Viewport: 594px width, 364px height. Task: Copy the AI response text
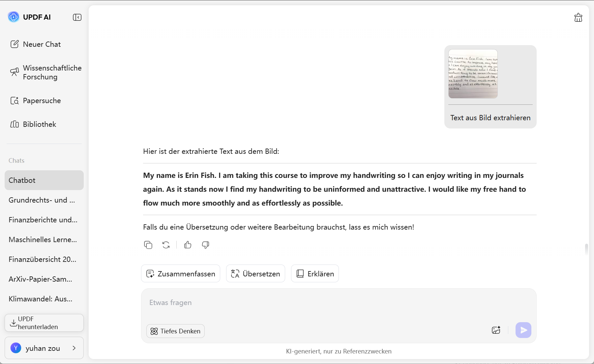148,245
